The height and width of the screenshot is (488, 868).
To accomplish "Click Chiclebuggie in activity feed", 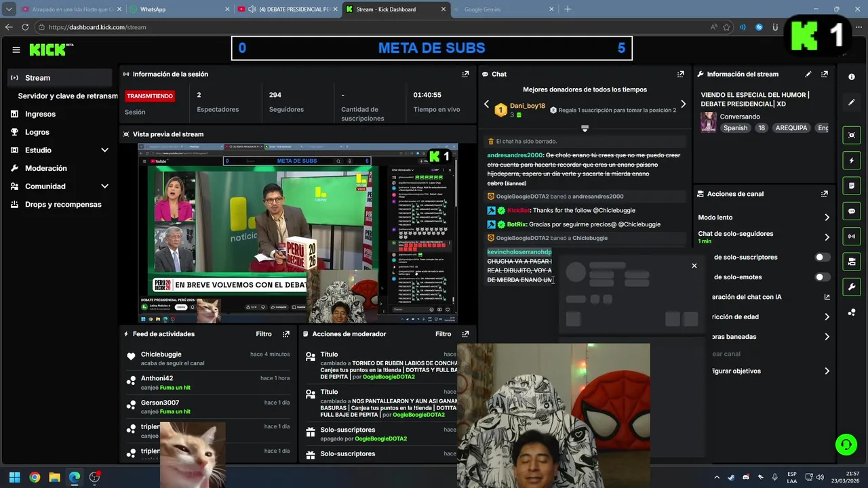I will pyautogui.click(x=161, y=354).
